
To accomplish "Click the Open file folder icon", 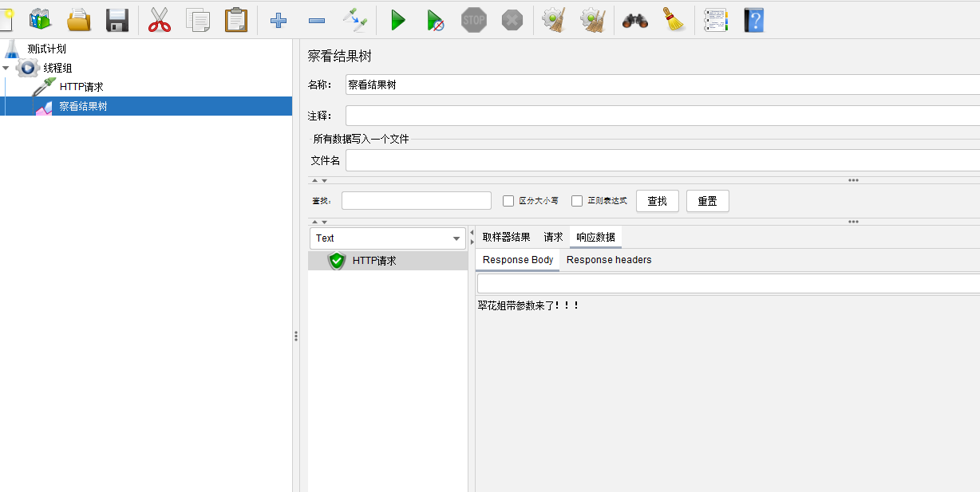I will pyautogui.click(x=79, y=19).
